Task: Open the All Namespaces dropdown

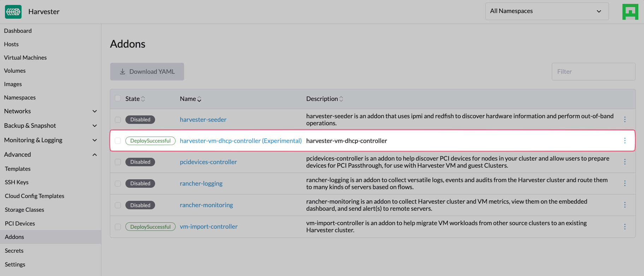Action: click(x=546, y=11)
